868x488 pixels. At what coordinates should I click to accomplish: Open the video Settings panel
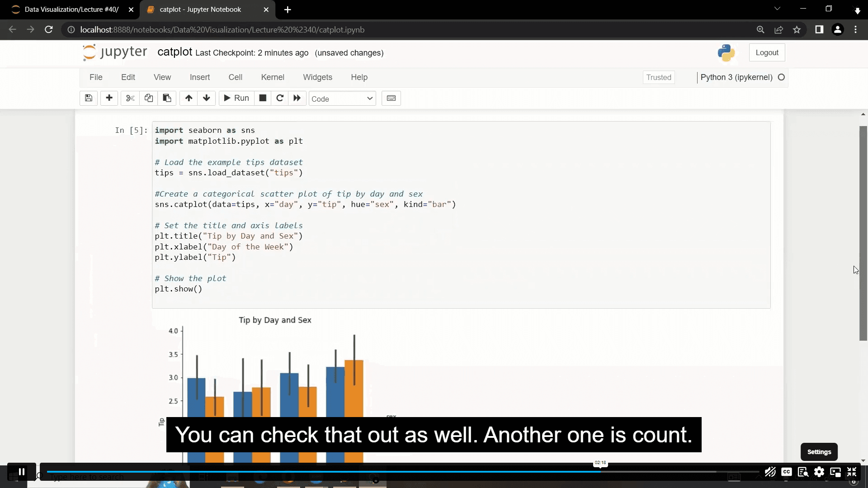820,472
